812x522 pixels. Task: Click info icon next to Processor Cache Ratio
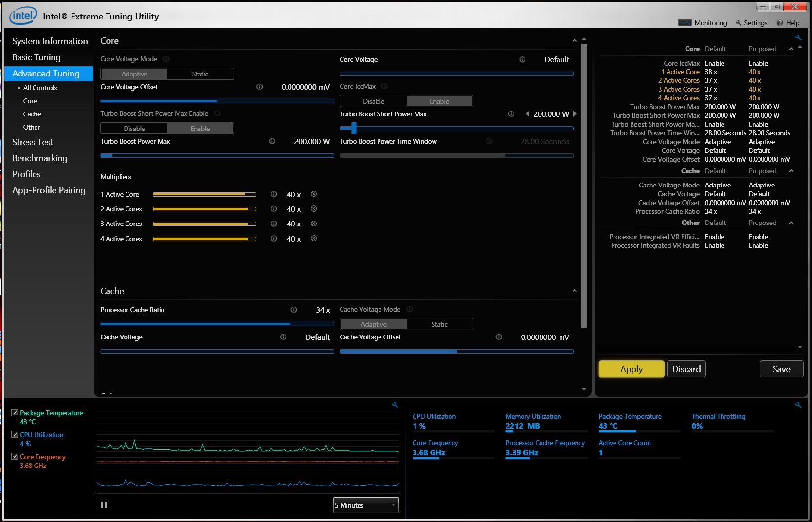(x=293, y=310)
